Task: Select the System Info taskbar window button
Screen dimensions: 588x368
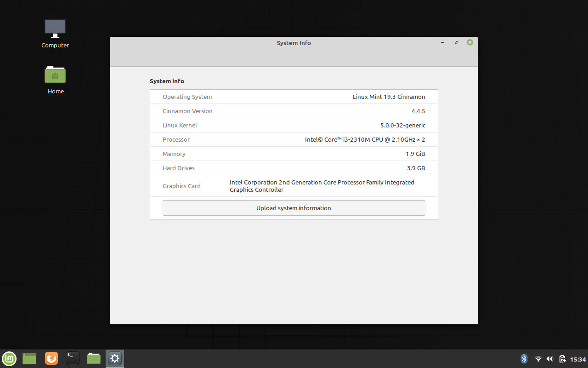Action: (x=115, y=358)
